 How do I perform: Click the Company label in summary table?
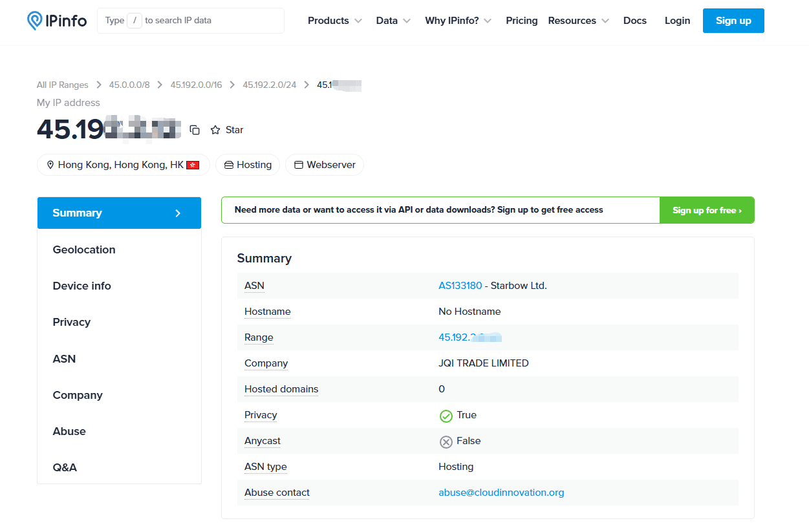click(x=266, y=363)
